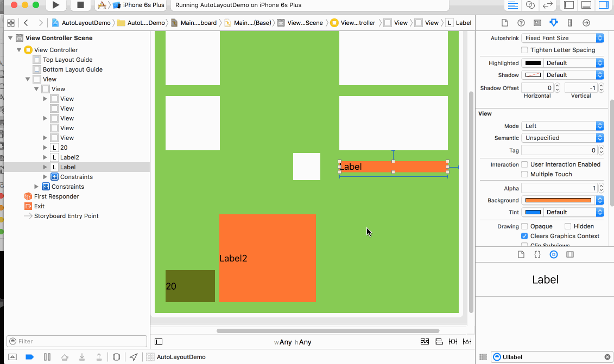Image resolution: width=614 pixels, height=364 pixels.
Task: Expand the Label2 tree item
Action: pos(45,157)
